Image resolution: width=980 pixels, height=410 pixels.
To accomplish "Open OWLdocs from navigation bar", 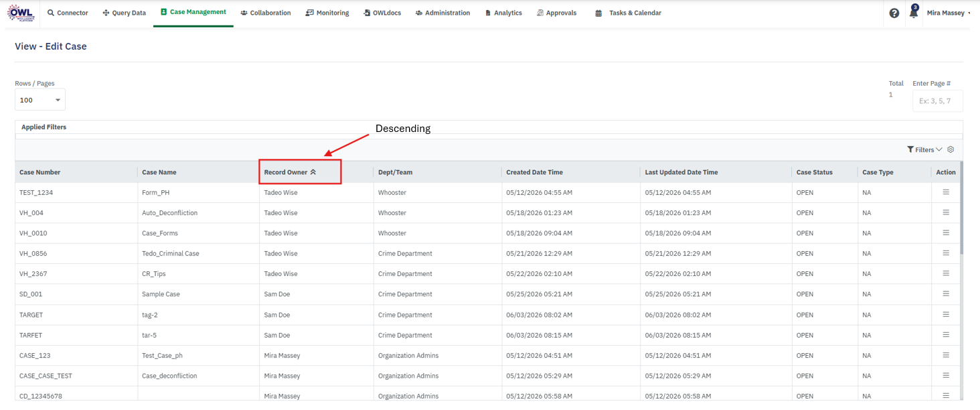I will (x=382, y=13).
